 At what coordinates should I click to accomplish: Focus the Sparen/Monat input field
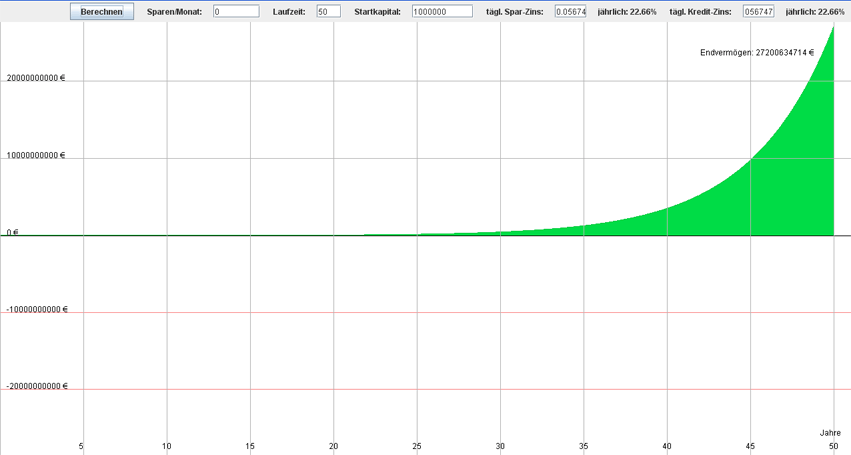pos(236,12)
